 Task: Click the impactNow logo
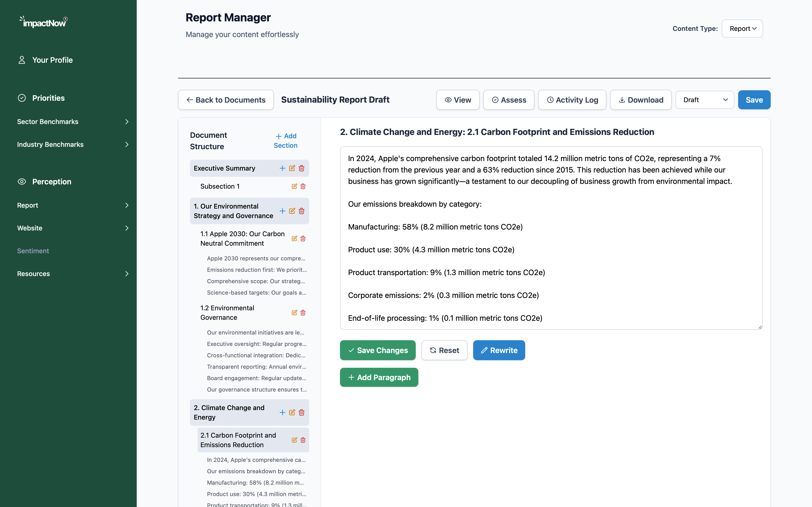pos(43,22)
